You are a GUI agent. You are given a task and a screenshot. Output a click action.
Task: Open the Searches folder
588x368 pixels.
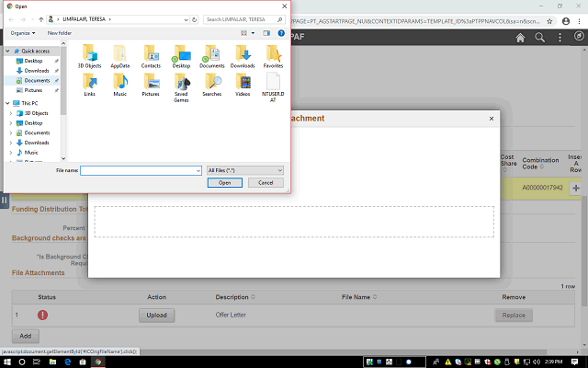click(x=212, y=85)
